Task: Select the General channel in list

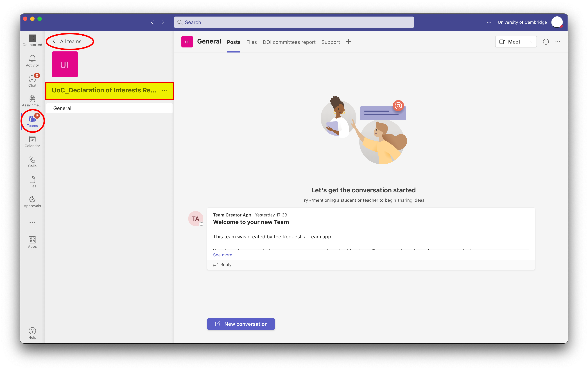Action: 109,108
